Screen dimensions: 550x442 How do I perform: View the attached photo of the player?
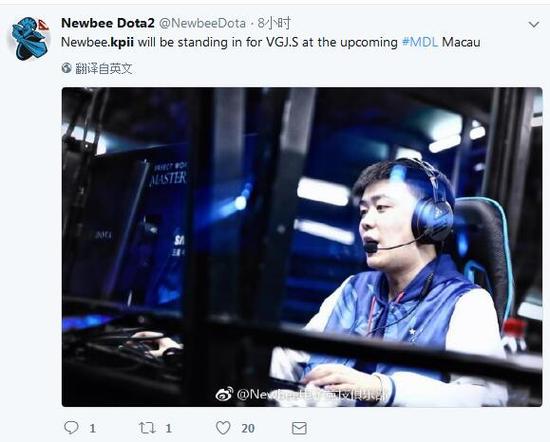pyautogui.click(x=302, y=247)
